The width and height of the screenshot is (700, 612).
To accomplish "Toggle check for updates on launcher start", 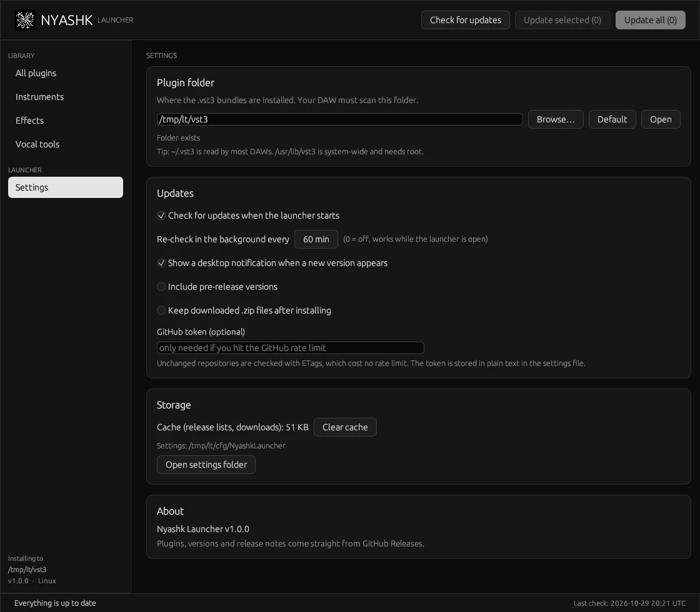I will (x=248, y=215).
